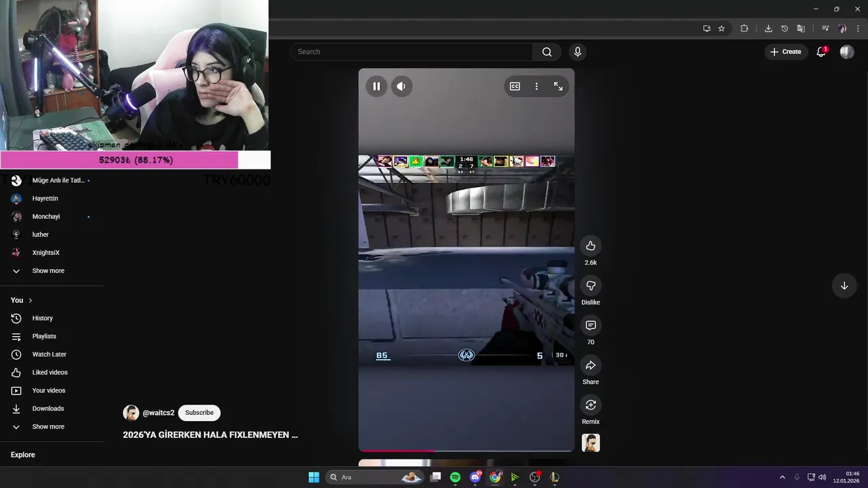Screen dimensions: 868x488
Task: Click the taskbar Ara search box
Action: (x=376, y=477)
